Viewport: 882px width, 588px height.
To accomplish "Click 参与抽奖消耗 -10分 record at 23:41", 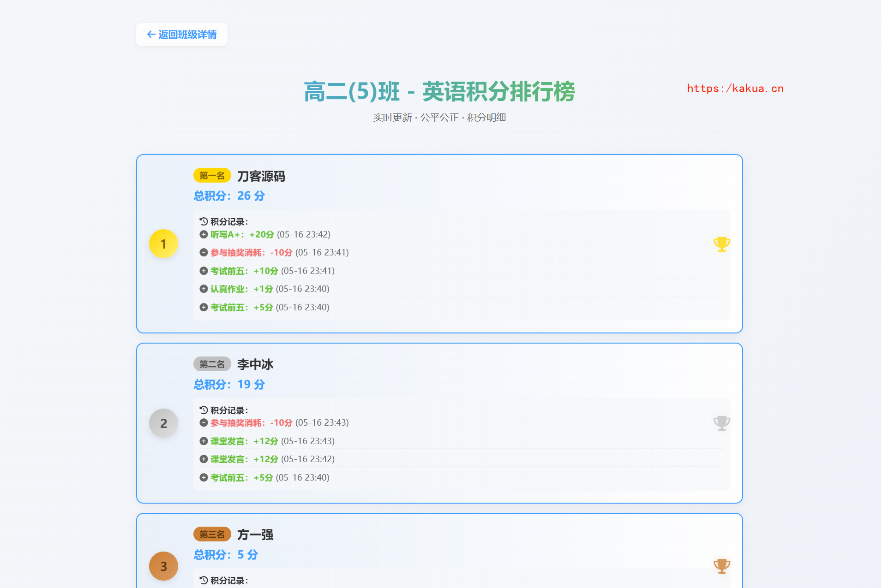I will point(252,252).
